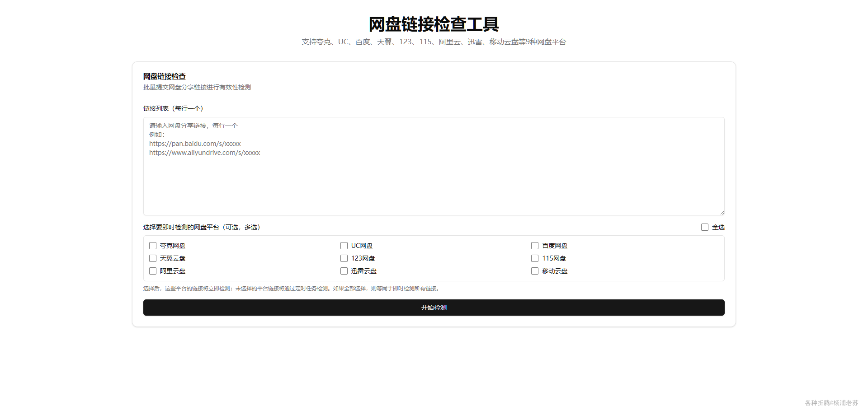The image size is (868, 415).
Task: Enable the 阿里云盘 checkbox
Action: [153, 270]
